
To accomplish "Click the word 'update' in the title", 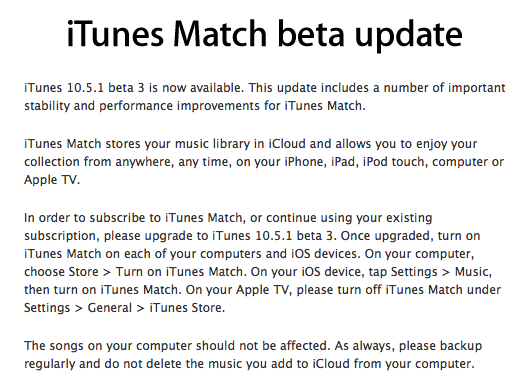I will pyautogui.click(x=409, y=36).
